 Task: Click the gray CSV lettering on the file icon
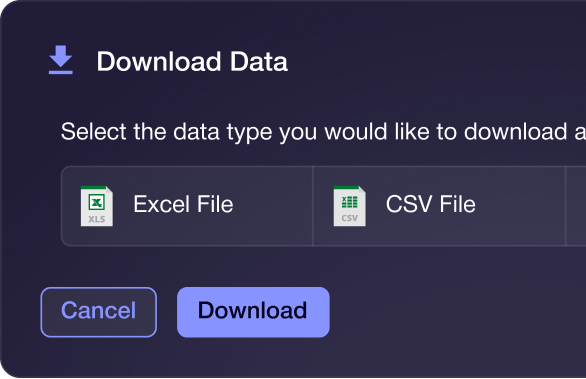pyautogui.click(x=349, y=218)
